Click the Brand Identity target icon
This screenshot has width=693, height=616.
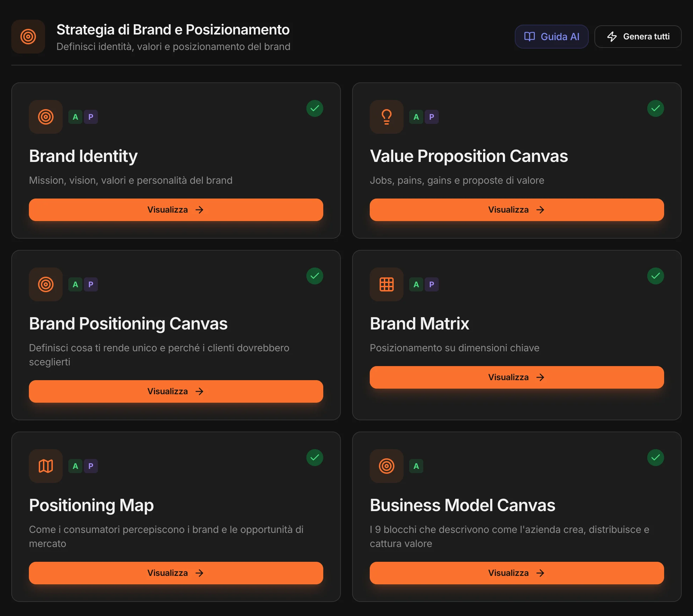point(46,117)
